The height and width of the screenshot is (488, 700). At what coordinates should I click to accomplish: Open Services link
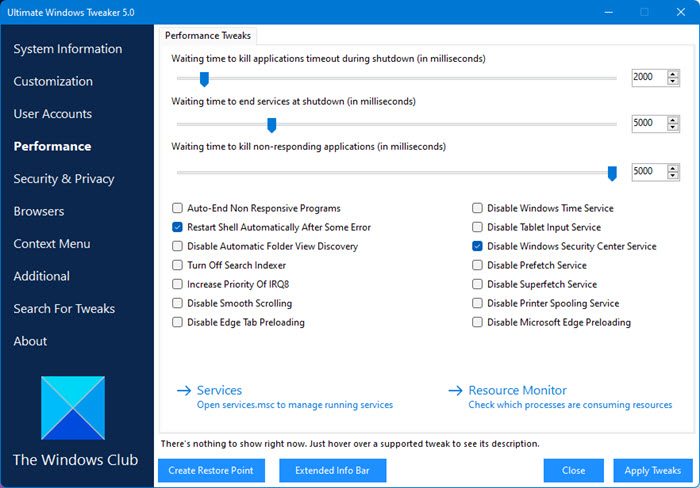coord(219,391)
